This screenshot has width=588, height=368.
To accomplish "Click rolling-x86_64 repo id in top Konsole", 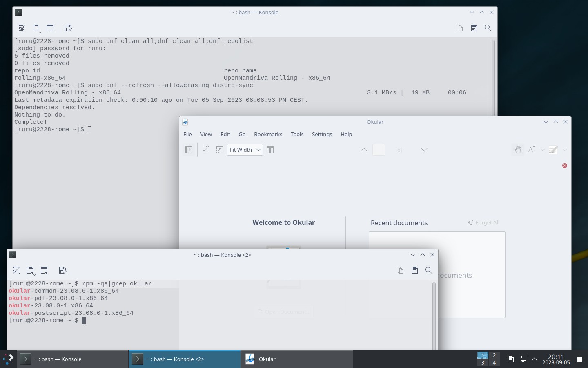I will [40, 78].
